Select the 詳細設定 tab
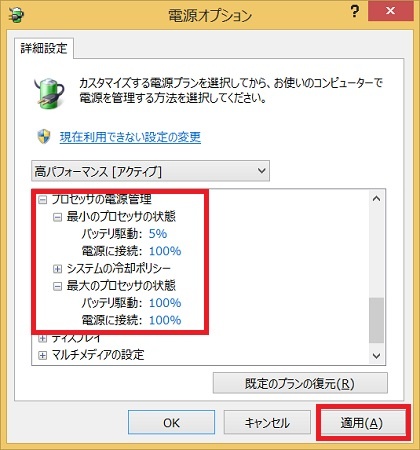Screen dimensions: 420x450 click(44, 49)
